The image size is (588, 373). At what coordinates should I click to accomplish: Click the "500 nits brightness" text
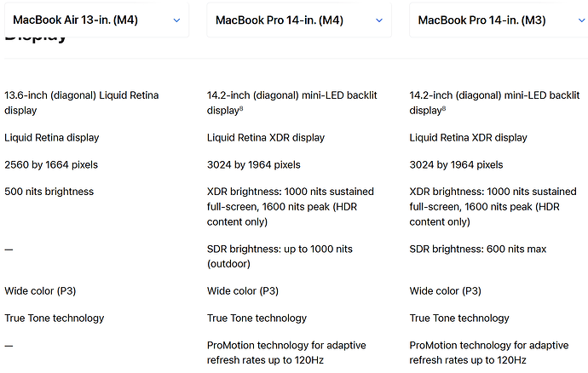coord(49,192)
